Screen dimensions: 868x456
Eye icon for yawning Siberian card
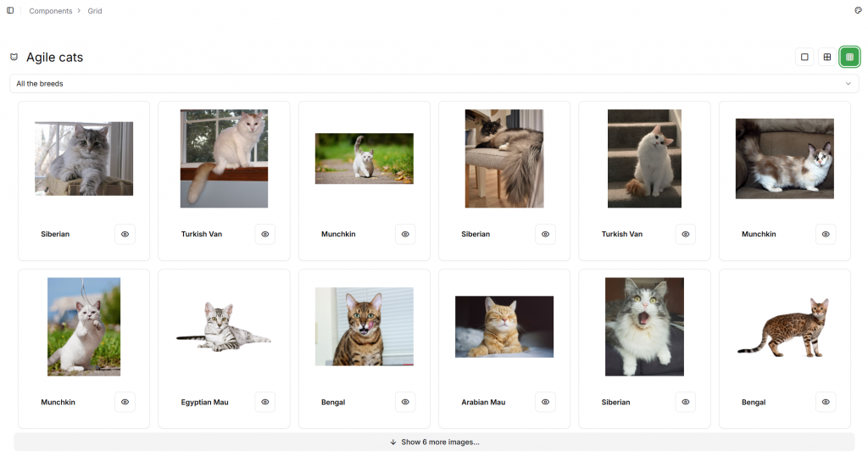pos(685,403)
